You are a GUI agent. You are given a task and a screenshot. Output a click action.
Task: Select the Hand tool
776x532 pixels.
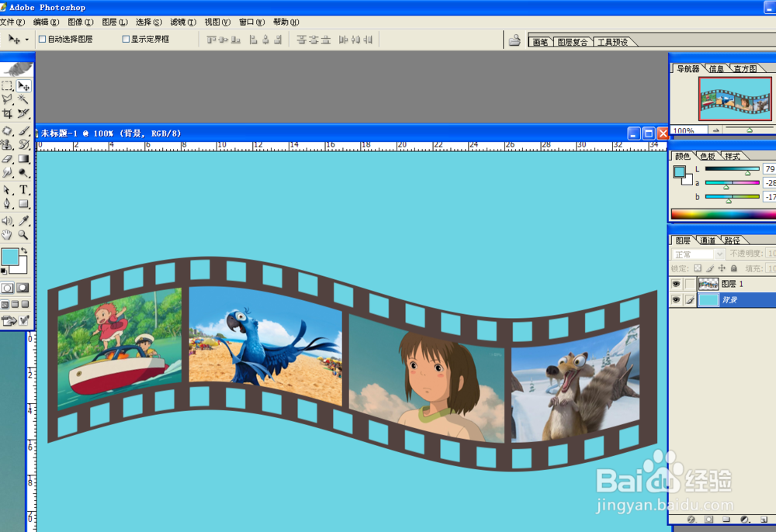click(7, 235)
